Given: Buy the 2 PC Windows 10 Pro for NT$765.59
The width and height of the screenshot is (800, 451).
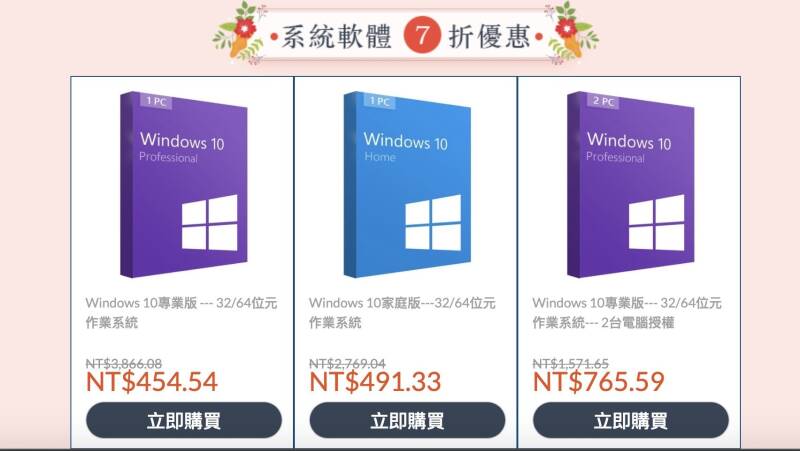Looking at the screenshot, I should tap(631, 420).
